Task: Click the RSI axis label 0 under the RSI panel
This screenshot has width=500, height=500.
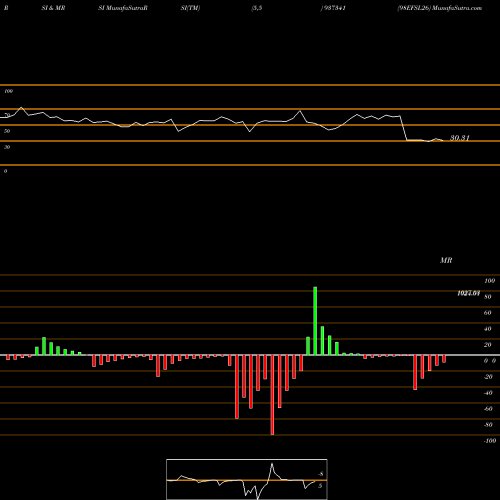Action: point(5,171)
